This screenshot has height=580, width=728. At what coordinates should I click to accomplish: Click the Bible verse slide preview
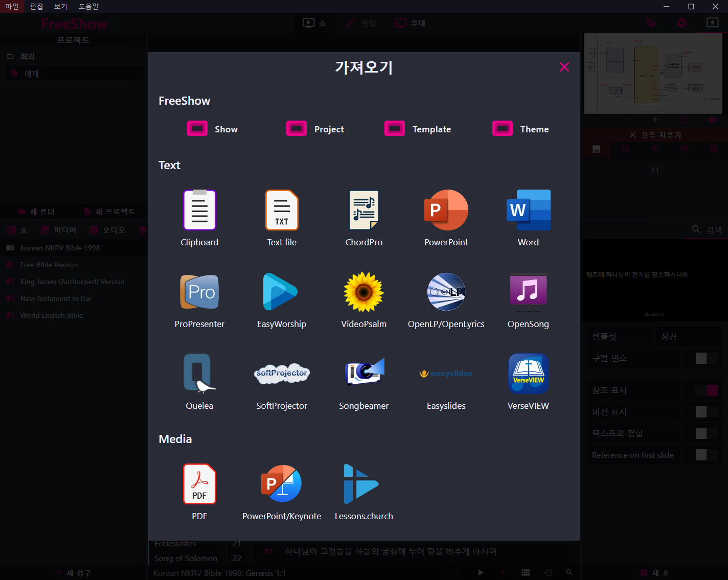655,280
